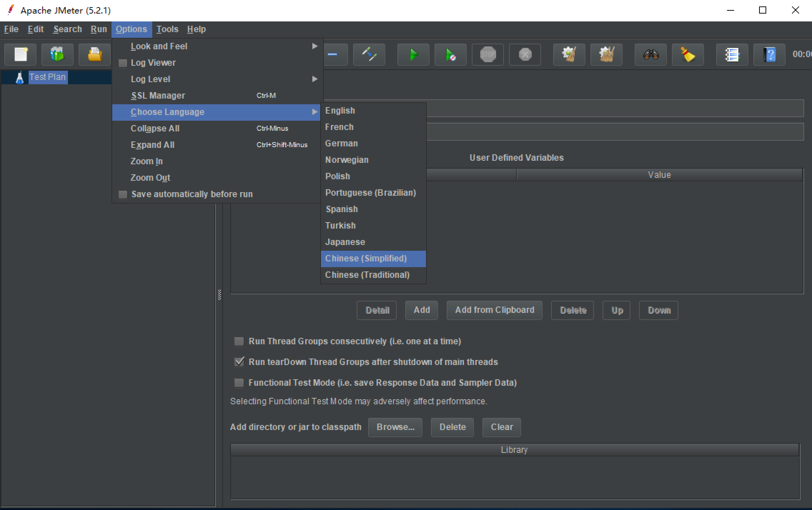Open the Tools menu
Image resolution: width=812 pixels, height=510 pixels.
click(x=167, y=29)
